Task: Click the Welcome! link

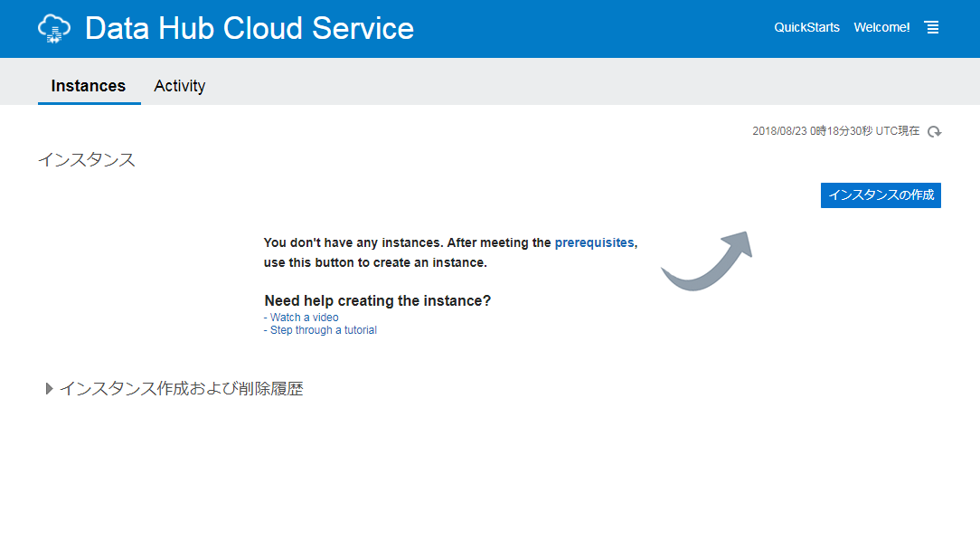Action: coord(881,27)
